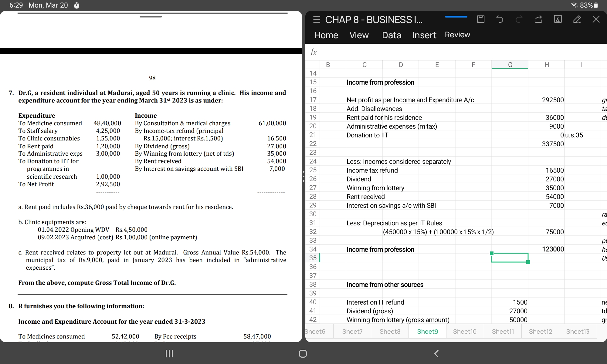607x364 pixels.
Task: Tap the PDF viewer top drag handle
Action: (x=151, y=17)
